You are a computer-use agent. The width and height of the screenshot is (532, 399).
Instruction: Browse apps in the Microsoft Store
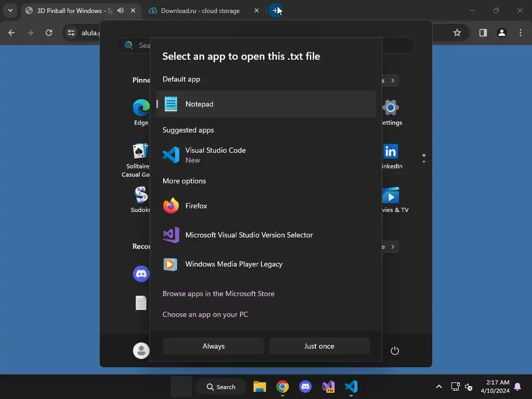click(x=219, y=294)
